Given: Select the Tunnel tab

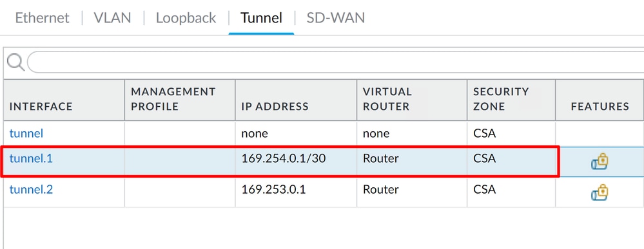Looking at the screenshot, I should click(x=261, y=18).
